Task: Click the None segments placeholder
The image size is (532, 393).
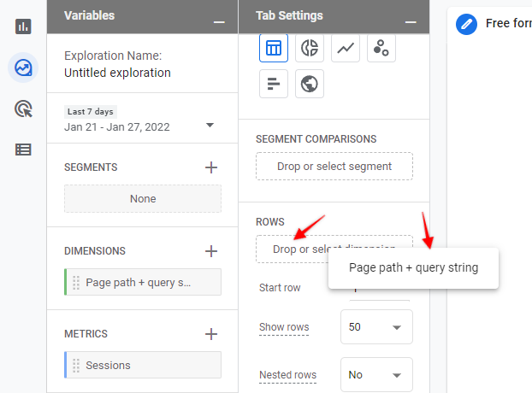Action: (x=143, y=199)
